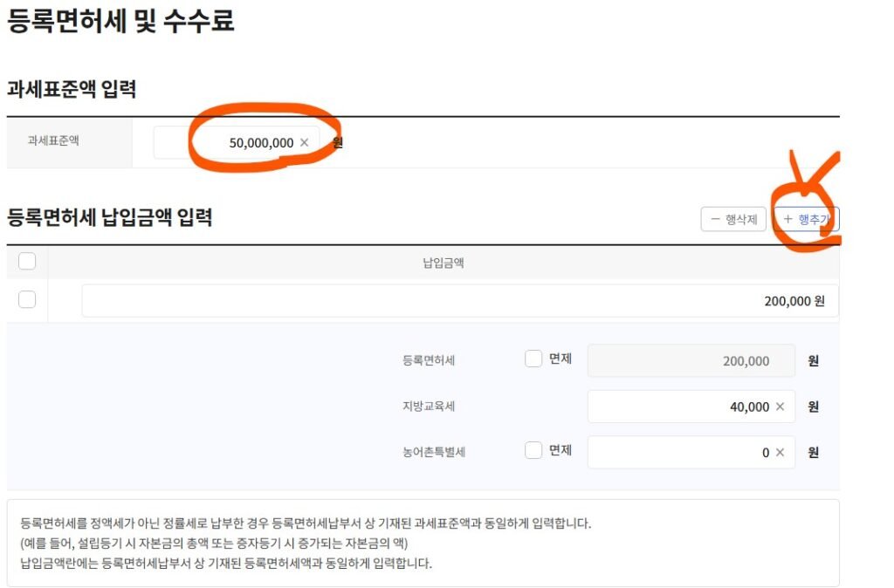This screenshot has height=588, width=894.
Task: Click the 지방교육세 label
Action: tap(429, 407)
